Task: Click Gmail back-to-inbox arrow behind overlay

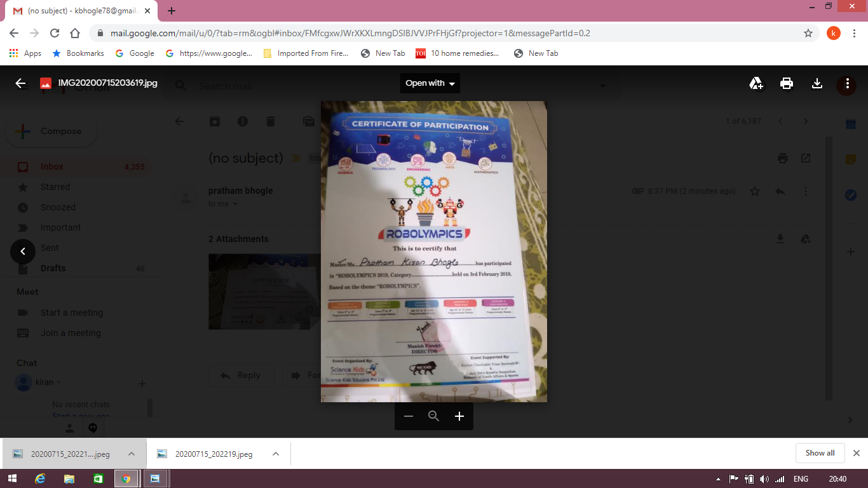Action: coord(179,121)
